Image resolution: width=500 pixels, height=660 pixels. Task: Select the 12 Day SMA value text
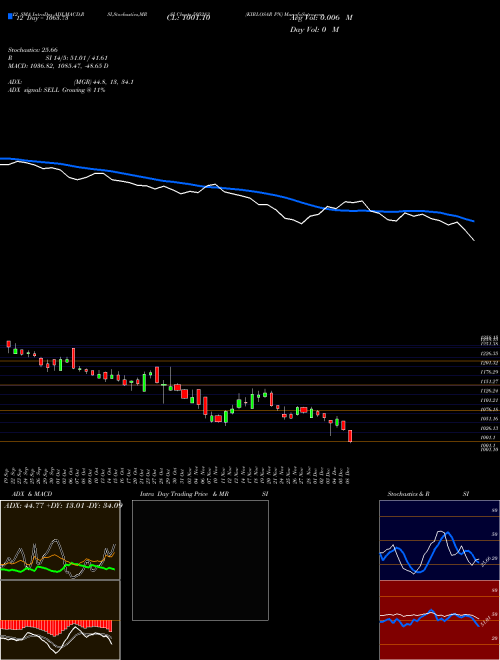tap(42, 18)
